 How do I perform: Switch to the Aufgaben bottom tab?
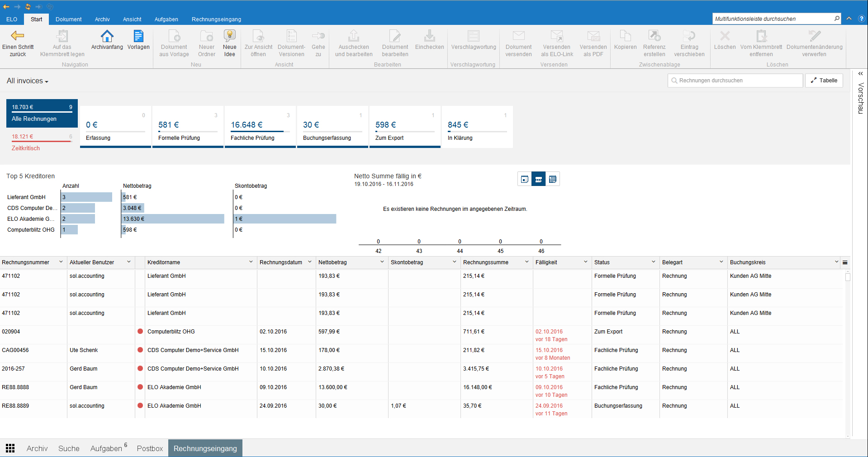pyautogui.click(x=106, y=448)
